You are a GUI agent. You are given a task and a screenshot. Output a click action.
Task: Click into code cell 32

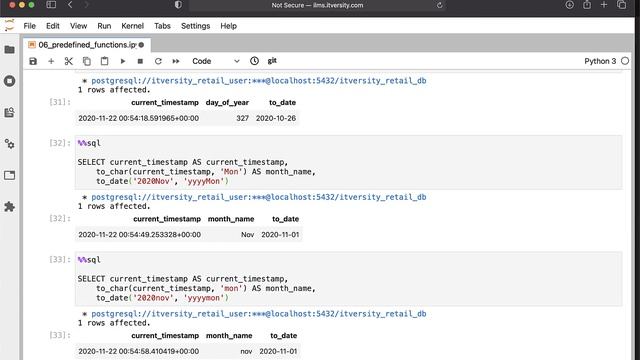tap(349, 162)
